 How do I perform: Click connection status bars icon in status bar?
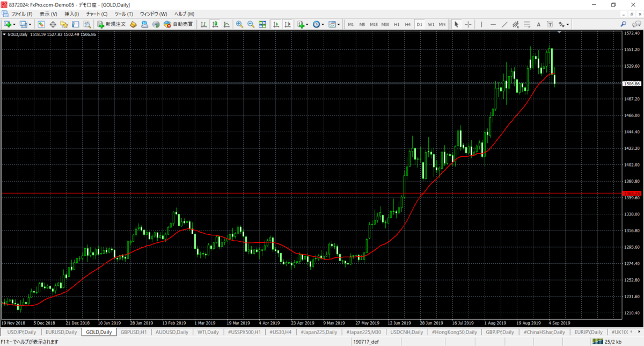coord(597,342)
